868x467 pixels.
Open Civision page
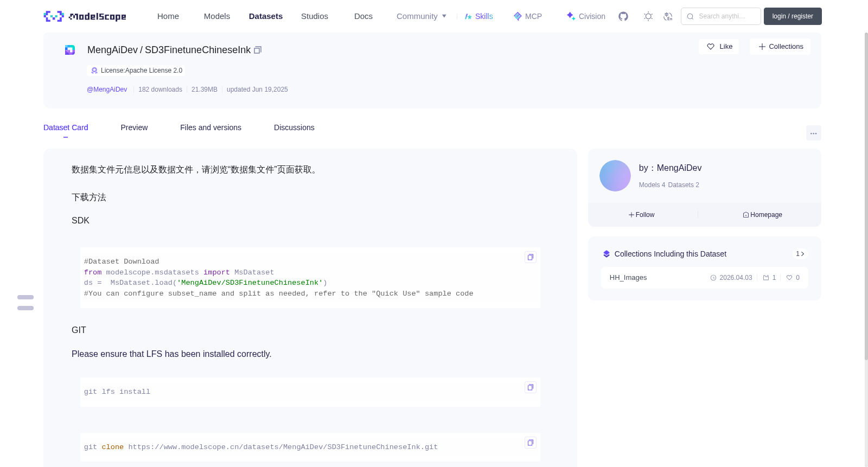click(x=586, y=16)
